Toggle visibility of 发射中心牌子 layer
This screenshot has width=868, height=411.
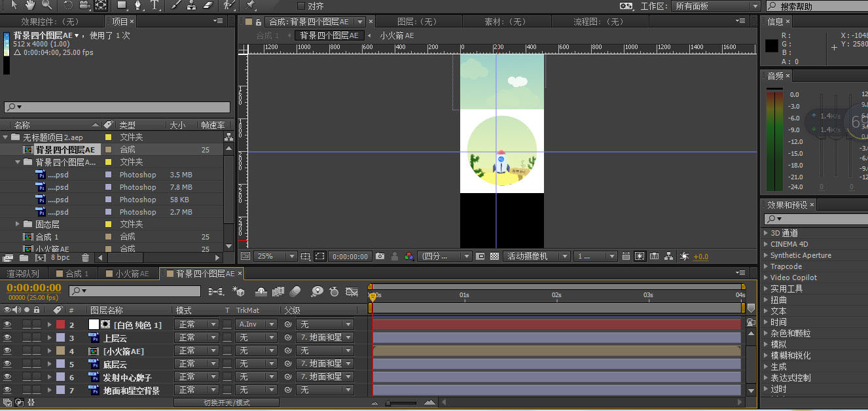click(7, 377)
